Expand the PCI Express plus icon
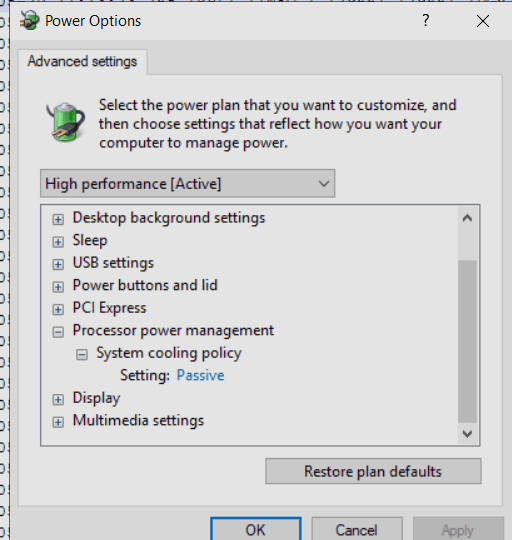 tap(58, 309)
